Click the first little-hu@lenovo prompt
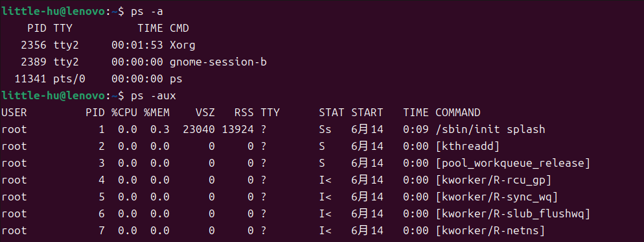The height and width of the screenshot is (242, 644). click(53, 12)
